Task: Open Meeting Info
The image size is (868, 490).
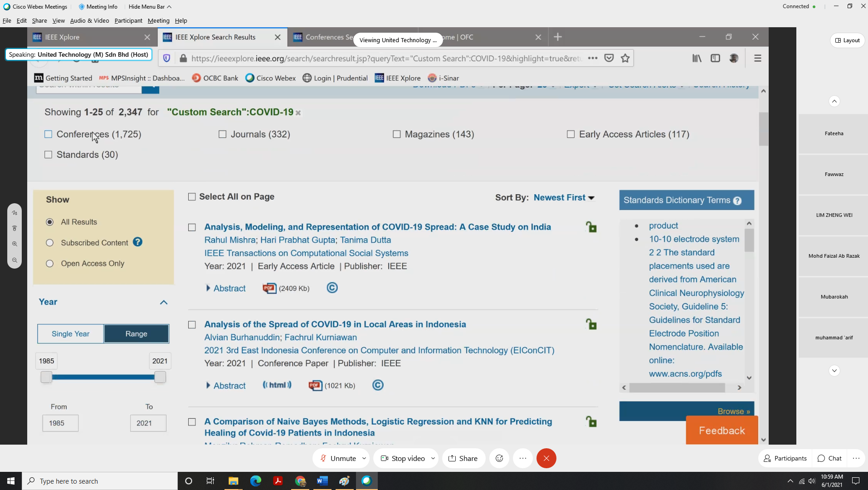Action: tap(98, 7)
